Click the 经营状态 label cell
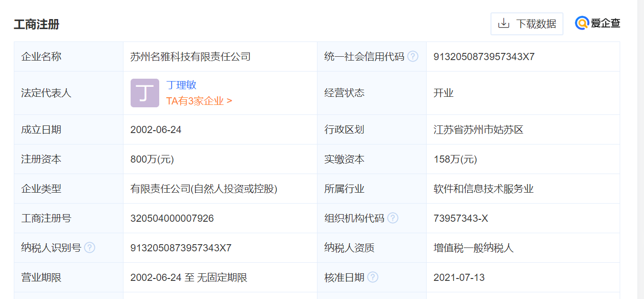 [372, 93]
